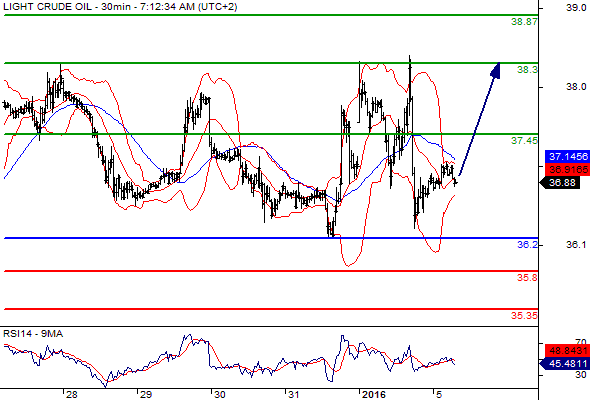Select the red 35.35 support label
The height and width of the screenshot is (400, 590).
pos(524,315)
